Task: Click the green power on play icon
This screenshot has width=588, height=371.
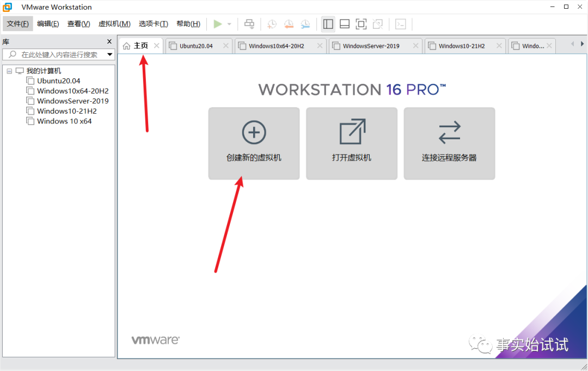Action: (217, 24)
